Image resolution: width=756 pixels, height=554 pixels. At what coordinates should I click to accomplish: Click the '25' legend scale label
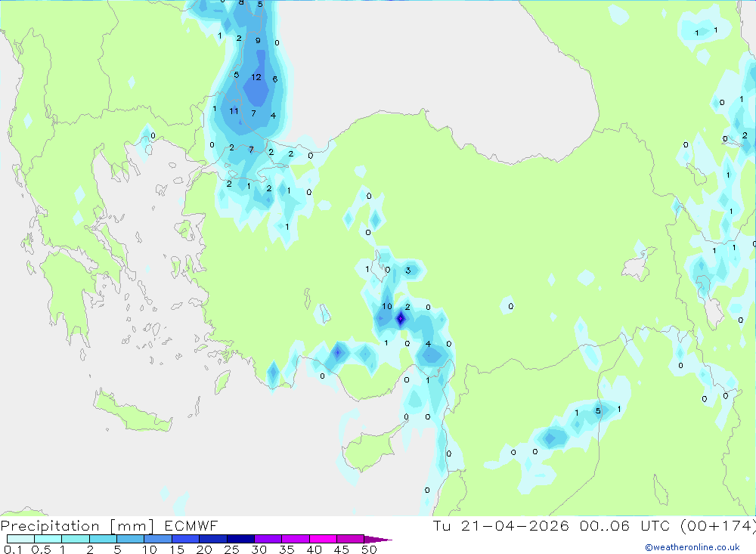point(231,549)
